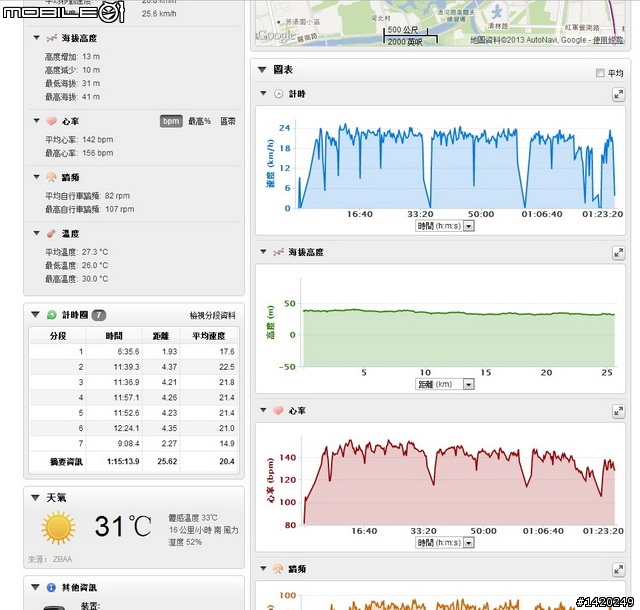640x610 pixels.
Task: Open the 時間 (h:m:s) dropdown under speed chart
Action: [444, 226]
